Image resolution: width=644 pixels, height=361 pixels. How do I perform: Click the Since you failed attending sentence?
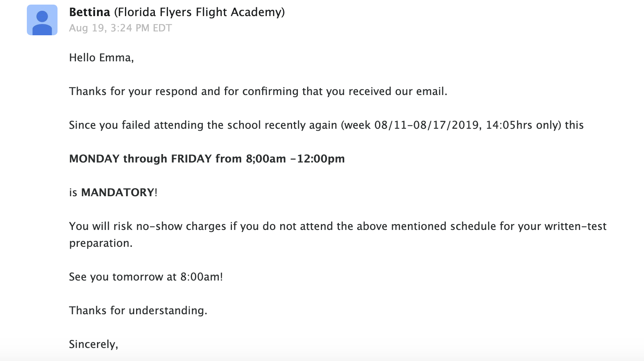point(326,125)
